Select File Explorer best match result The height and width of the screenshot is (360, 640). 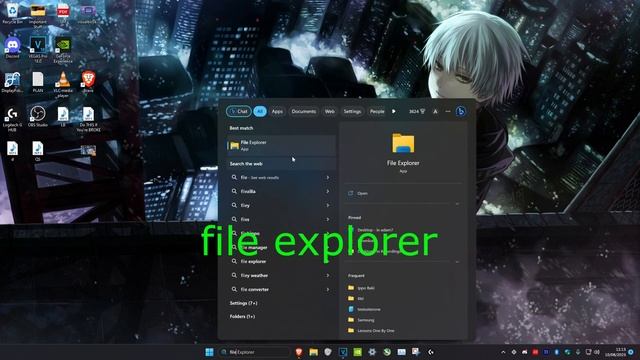[x=281, y=145]
